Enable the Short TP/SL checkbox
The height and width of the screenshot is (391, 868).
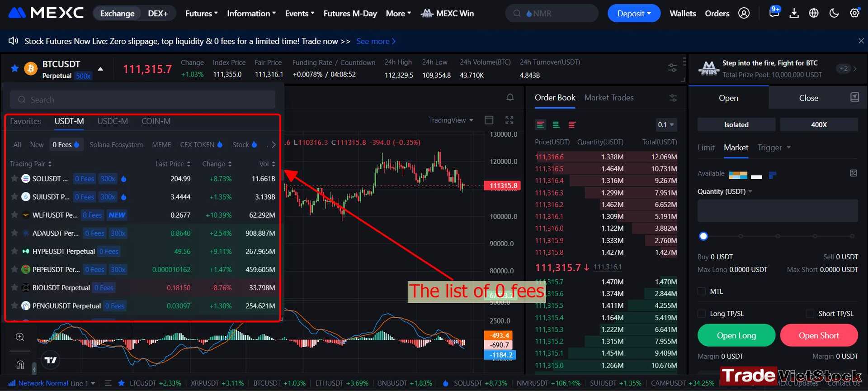810,314
